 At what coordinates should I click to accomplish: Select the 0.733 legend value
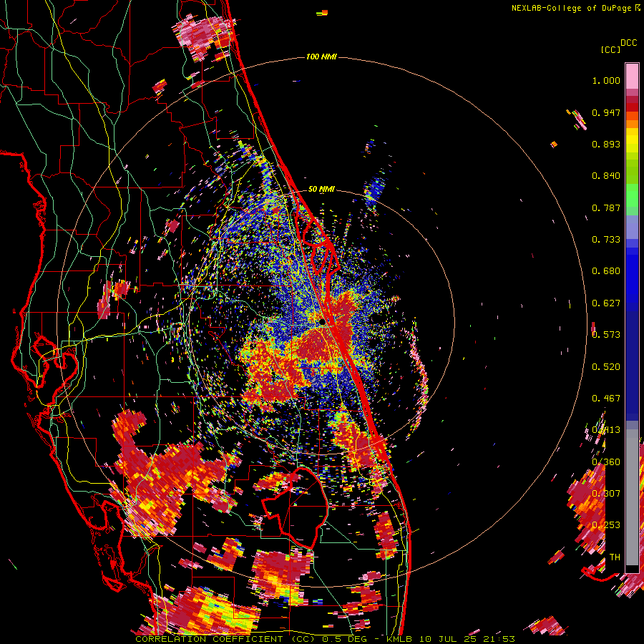[606, 240]
